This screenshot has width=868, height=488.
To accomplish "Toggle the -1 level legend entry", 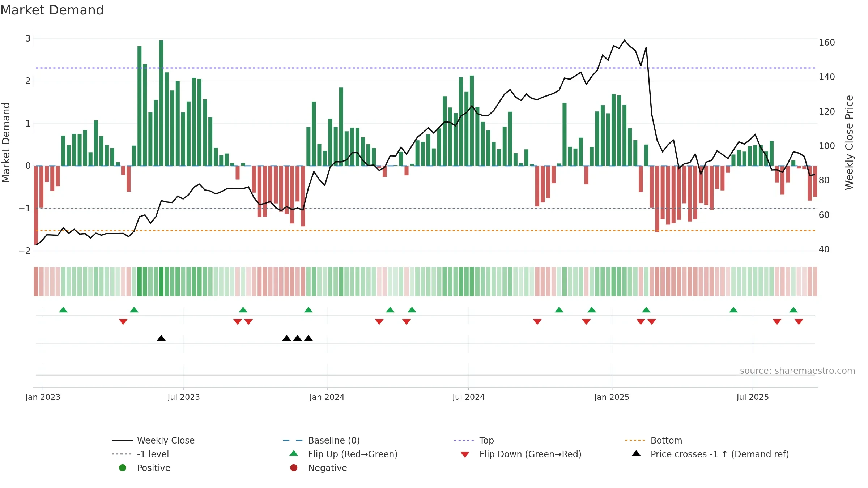I will [140, 454].
